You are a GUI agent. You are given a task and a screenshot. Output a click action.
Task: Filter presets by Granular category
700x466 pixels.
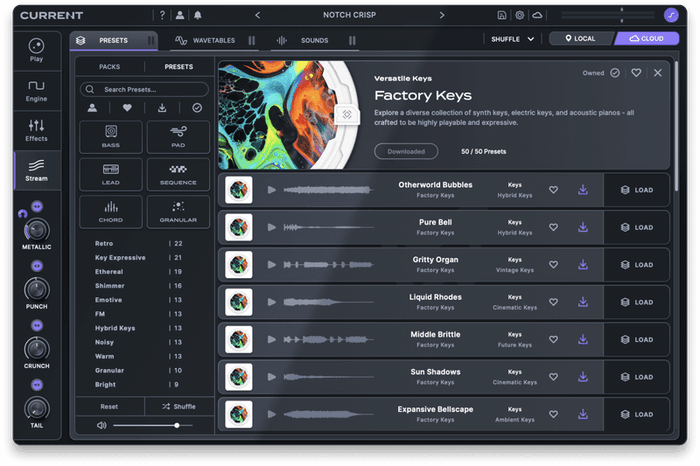click(178, 210)
